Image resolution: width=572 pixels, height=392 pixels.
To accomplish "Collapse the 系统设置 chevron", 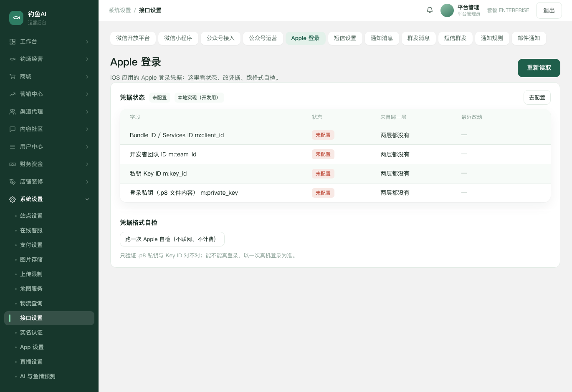I will pyautogui.click(x=87, y=199).
